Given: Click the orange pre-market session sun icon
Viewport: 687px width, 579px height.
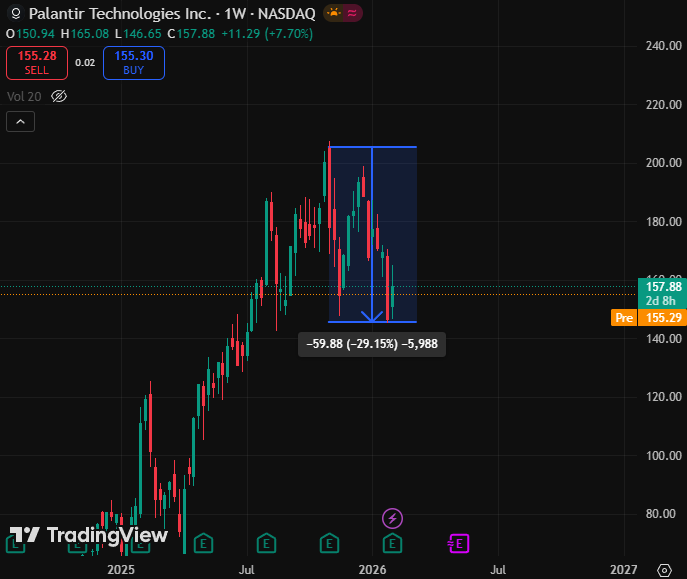Looking at the screenshot, I should tap(334, 13).
